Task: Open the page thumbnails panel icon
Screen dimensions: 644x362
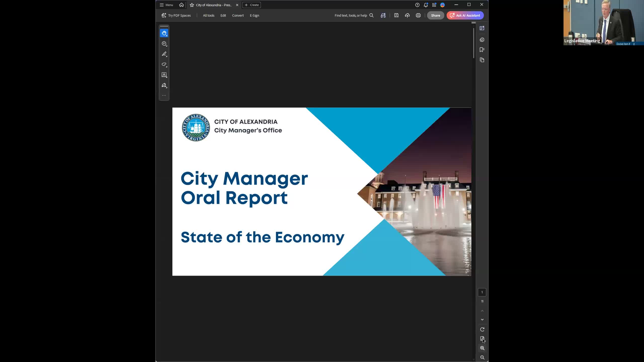Action: [x=482, y=60]
